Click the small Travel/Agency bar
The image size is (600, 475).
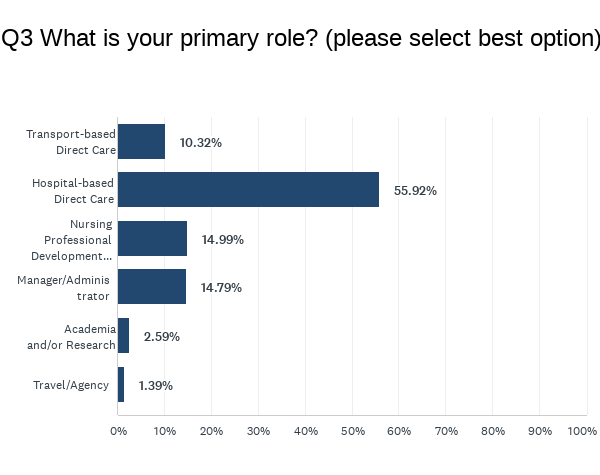121,385
